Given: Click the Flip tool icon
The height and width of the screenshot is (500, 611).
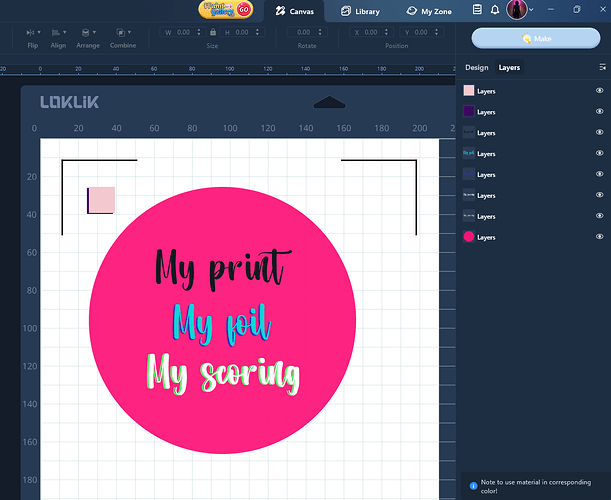Looking at the screenshot, I should coord(32,33).
